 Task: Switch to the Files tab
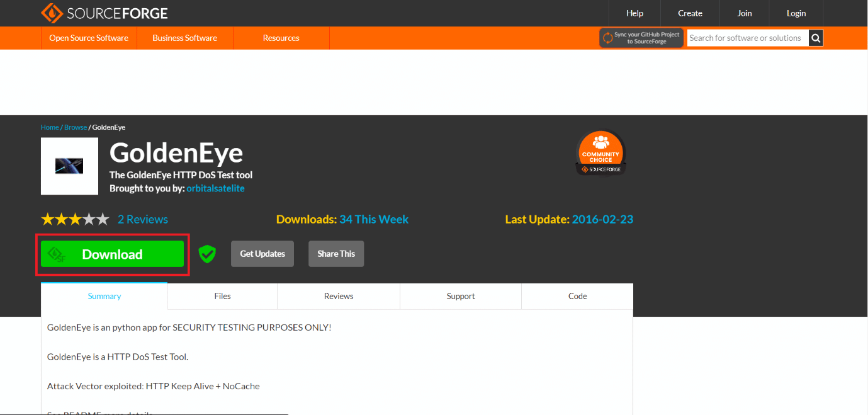(x=223, y=296)
